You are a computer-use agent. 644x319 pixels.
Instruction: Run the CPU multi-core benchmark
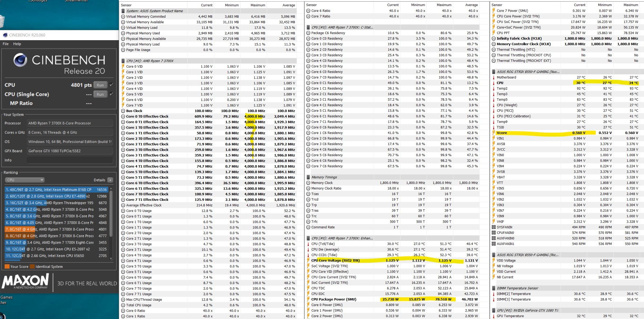[100, 85]
